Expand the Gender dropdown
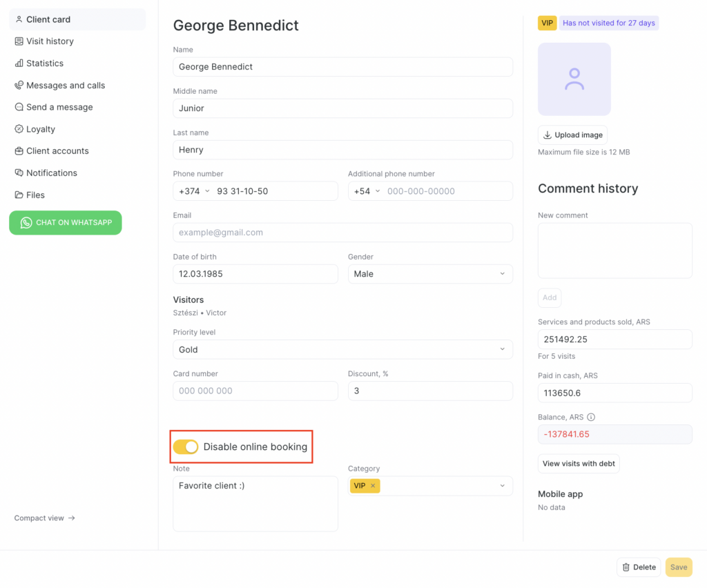 coord(502,274)
